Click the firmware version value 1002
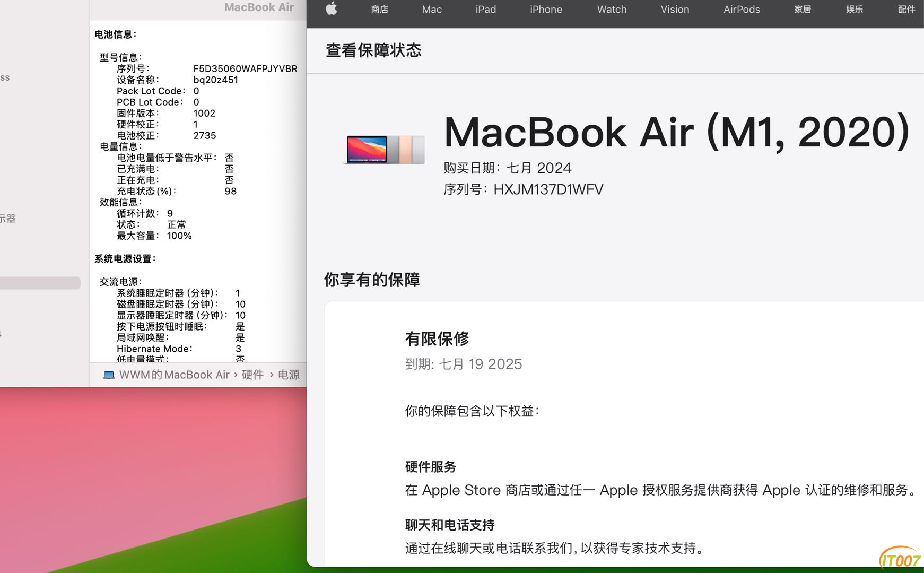Screen dimensions: 924x573 tap(204, 113)
